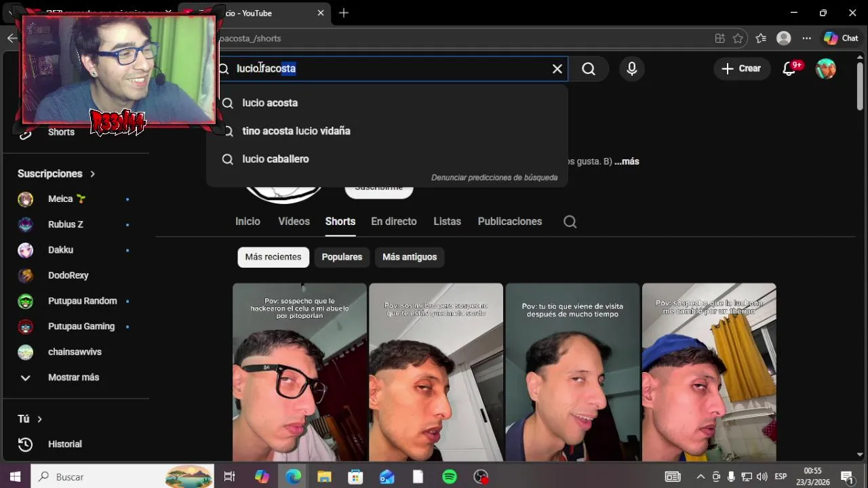This screenshot has width=868, height=488.
Task: Open Outlook mail from taskbar
Action: pyautogui.click(x=387, y=477)
